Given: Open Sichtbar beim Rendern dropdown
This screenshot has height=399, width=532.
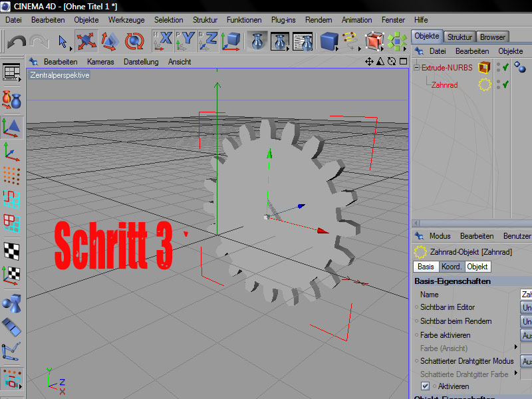Looking at the screenshot, I should pyautogui.click(x=526, y=321).
